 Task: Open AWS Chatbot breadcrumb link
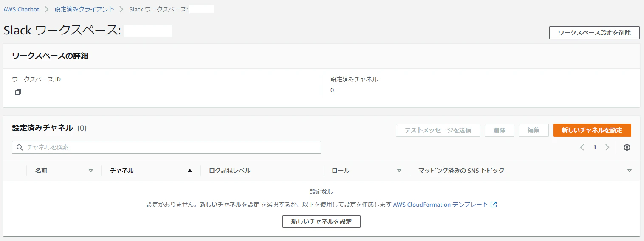21,9
